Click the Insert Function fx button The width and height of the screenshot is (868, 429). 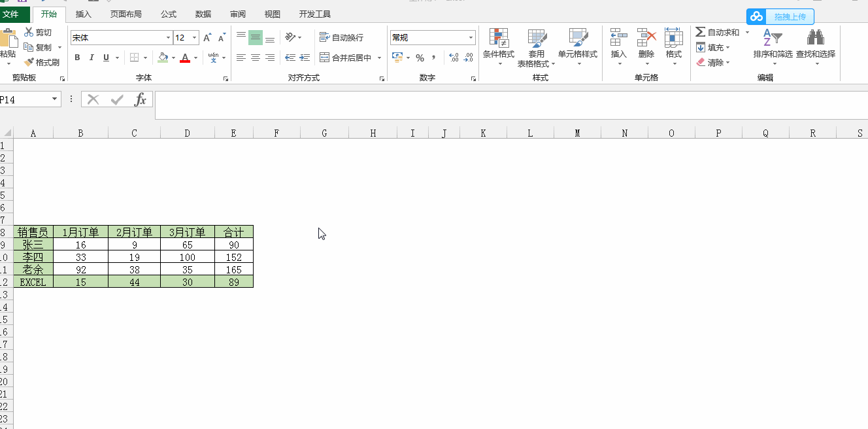point(141,99)
